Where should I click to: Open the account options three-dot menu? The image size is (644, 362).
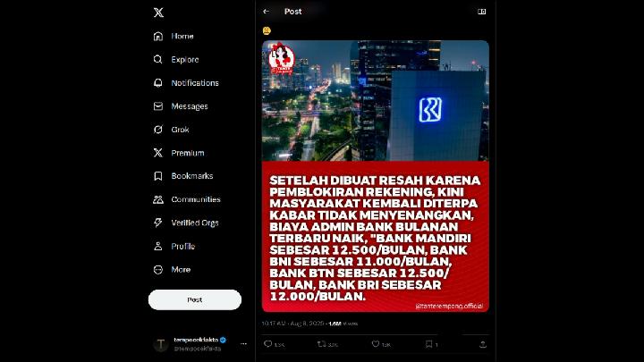click(x=243, y=344)
